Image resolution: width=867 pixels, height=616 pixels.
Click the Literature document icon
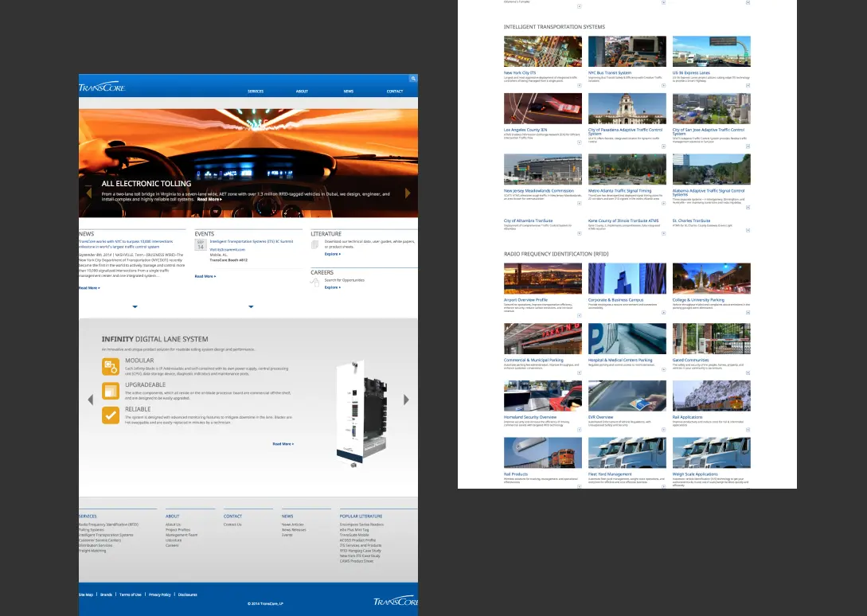point(314,244)
